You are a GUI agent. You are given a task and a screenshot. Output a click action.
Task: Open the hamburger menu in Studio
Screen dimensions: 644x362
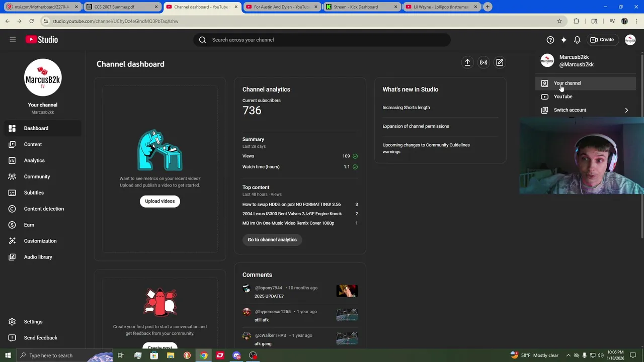point(13,40)
